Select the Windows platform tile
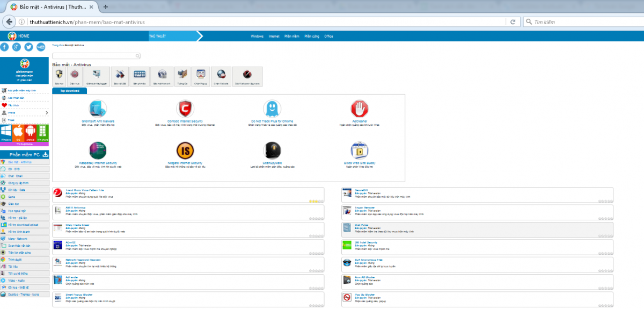Screen dimensions: 644x309 pyautogui.click(x=6, y=132)
